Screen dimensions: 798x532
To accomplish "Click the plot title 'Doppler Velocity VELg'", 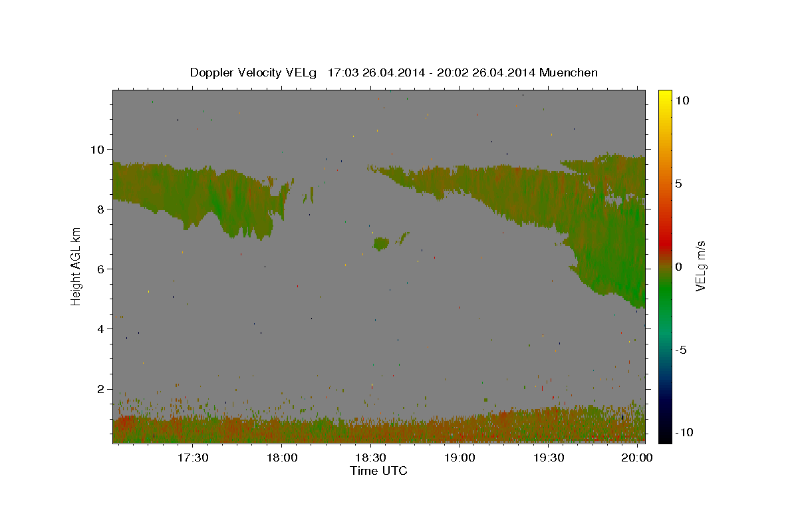I will [253, 72].
